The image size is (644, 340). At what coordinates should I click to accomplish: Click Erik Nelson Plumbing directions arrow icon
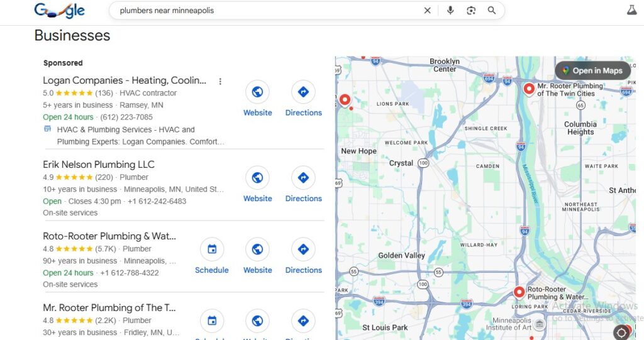[304, 177]
